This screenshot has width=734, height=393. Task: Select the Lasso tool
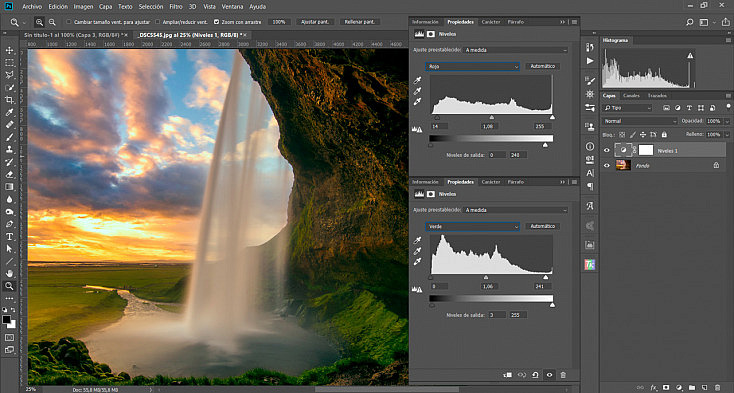(x=9, y=75)
